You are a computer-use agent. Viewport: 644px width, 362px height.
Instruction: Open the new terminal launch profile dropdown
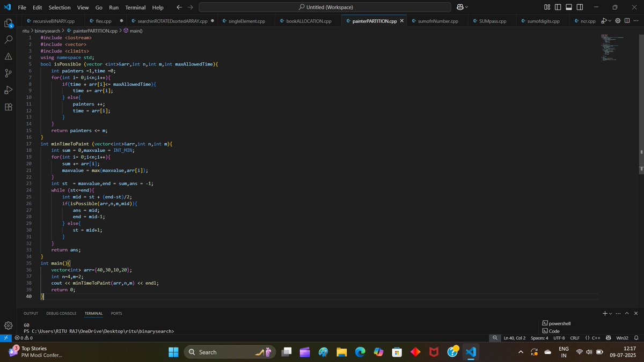[x=610, y=313]
